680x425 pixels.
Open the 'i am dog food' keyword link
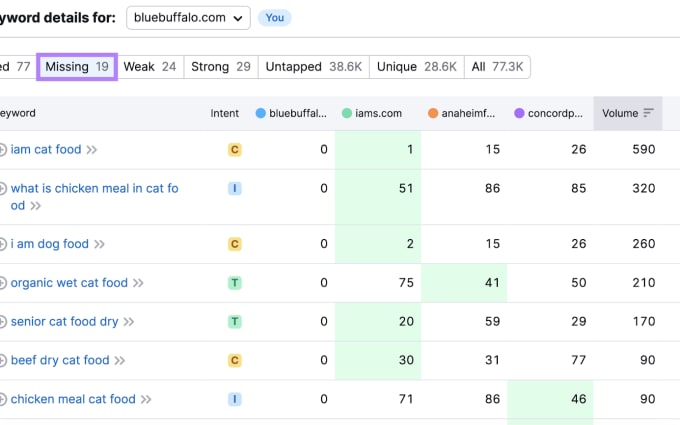click(x=49, y=244)
